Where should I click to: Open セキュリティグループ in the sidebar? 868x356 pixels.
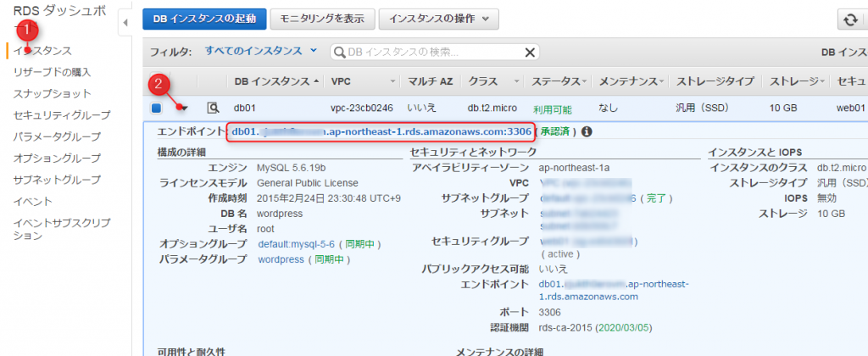[x=62, y=114]
